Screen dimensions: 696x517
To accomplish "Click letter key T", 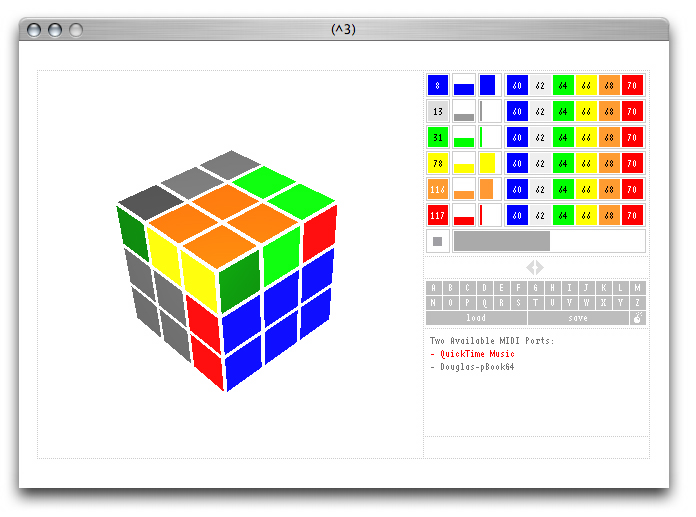I will [536, 303].
